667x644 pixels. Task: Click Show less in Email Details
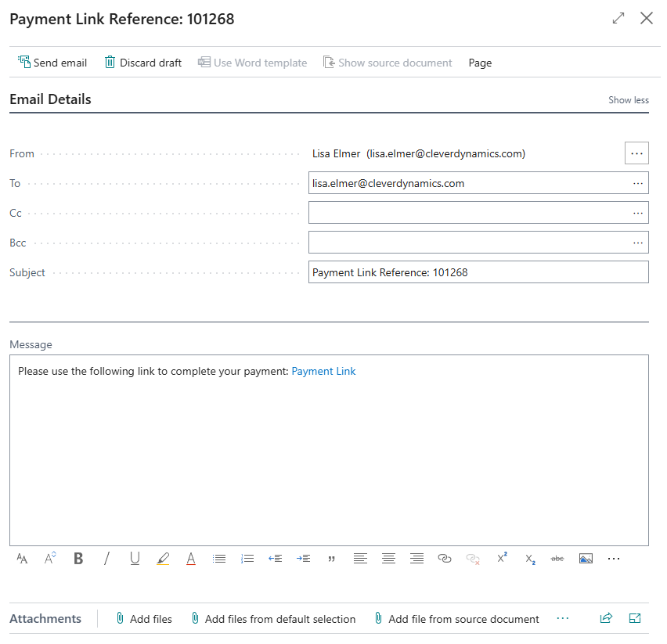tap(628, 100)
